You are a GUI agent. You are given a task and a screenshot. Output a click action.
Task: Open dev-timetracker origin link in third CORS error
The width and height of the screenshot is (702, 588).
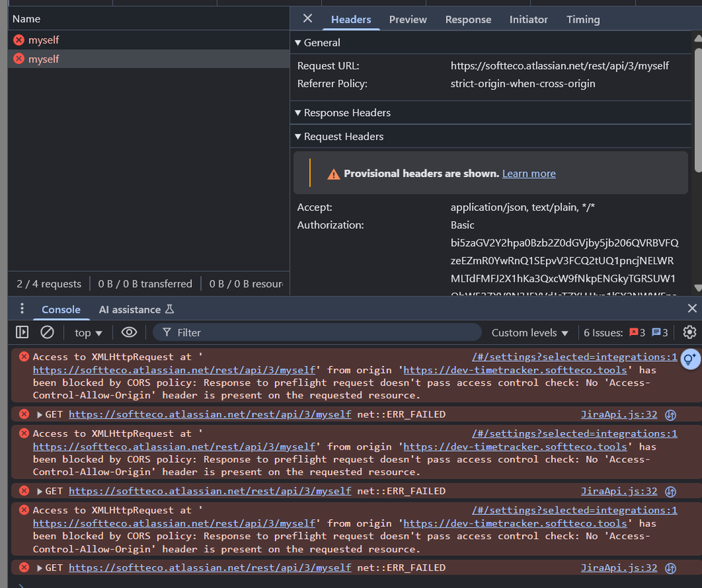tap(515, 523)
